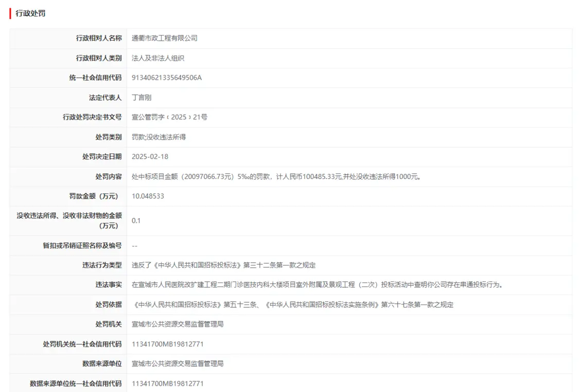Click the penalty basis text citing 第五十三条

point(292,305)
